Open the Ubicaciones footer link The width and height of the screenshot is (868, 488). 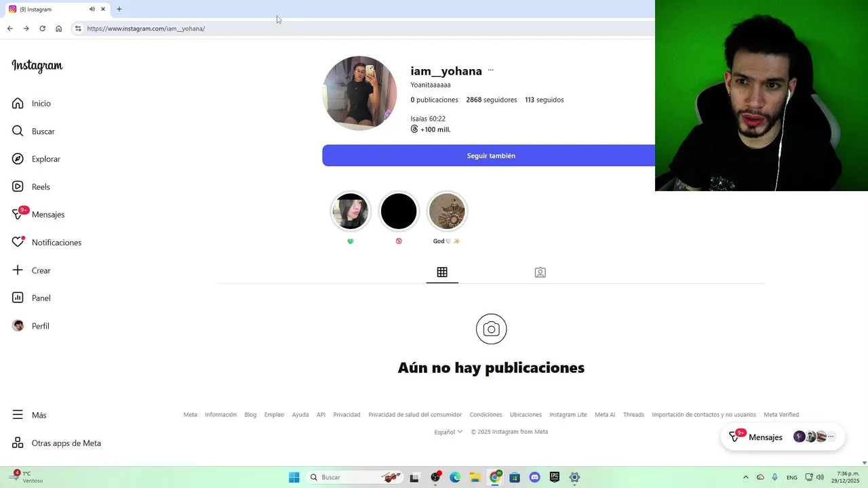point(526,415)
